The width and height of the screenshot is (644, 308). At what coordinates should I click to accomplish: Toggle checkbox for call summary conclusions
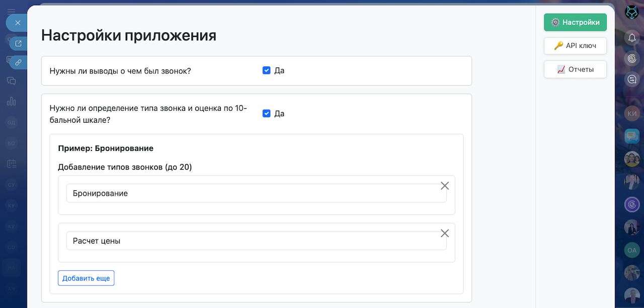[267, 70]
